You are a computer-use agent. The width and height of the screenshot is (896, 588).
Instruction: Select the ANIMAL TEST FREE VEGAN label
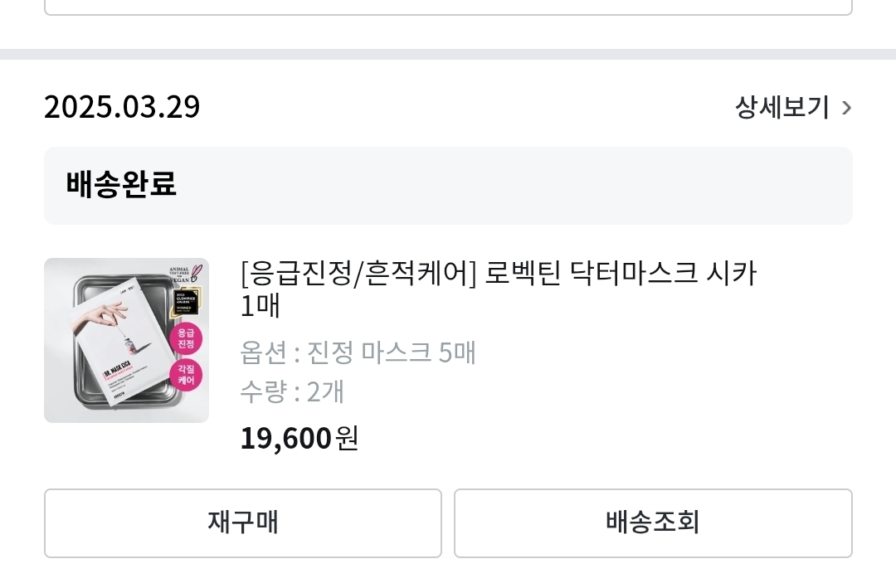click(x=180, y=273)
